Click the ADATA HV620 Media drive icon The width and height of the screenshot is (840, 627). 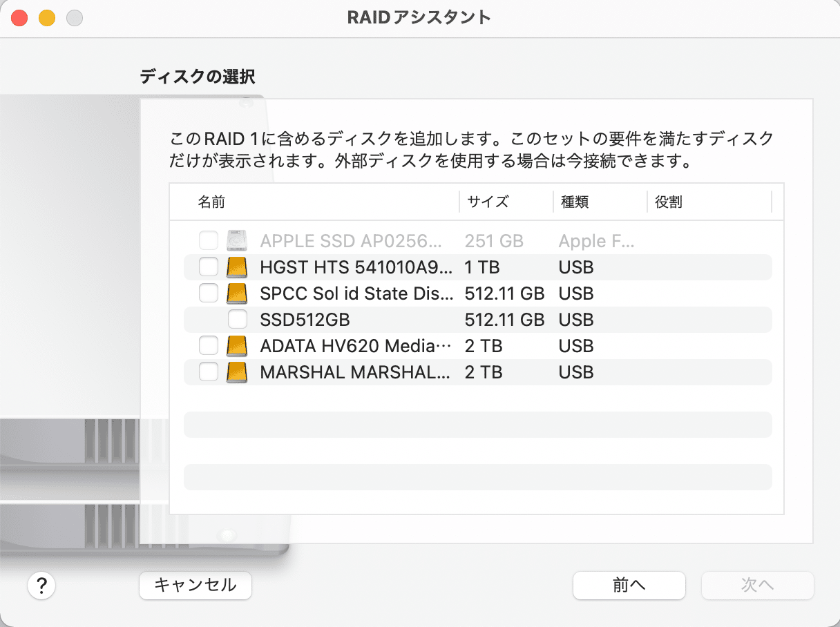pyautogui.click(x=236, y=345)
